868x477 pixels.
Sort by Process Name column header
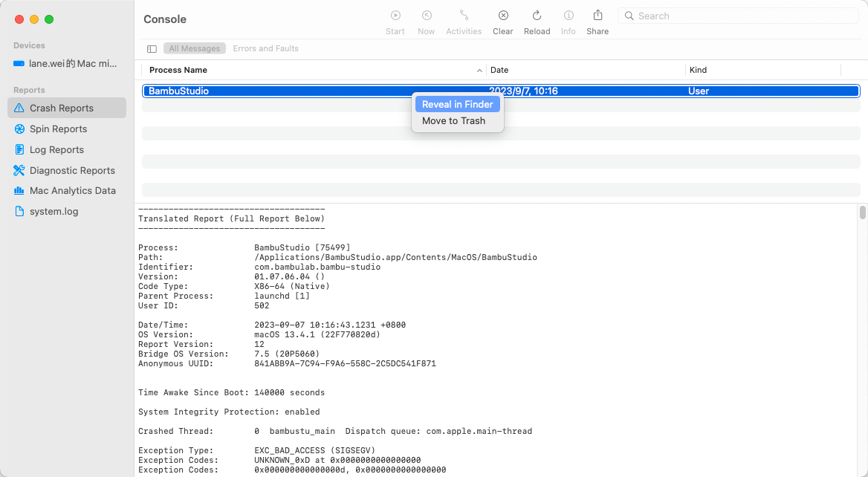(x=178, y=70)
